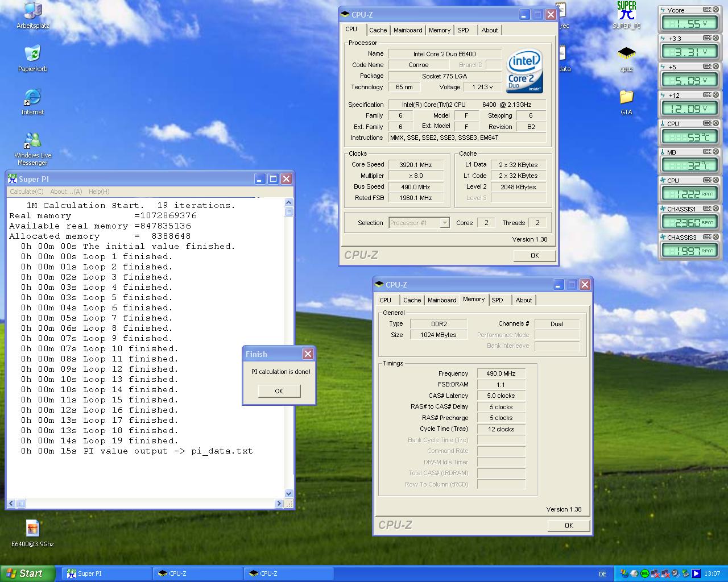This screenshot has width=728, height=582.
Task: Click the down arrow of Super PI's vertical scrollbar
Action: coord(288,494)
